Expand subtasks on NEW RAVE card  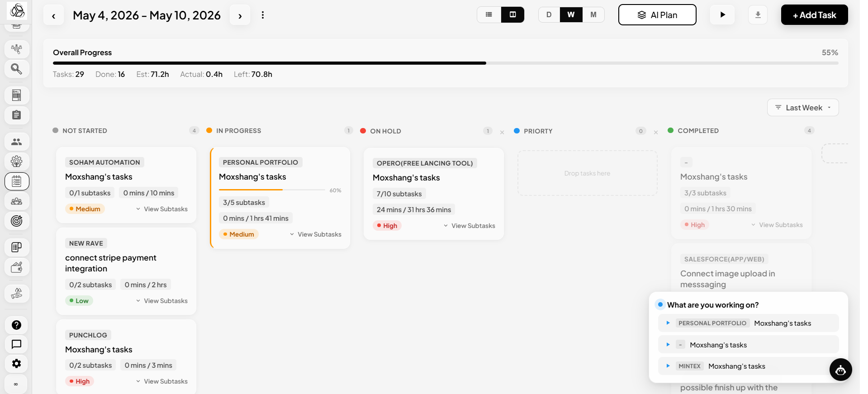point(161,301)
